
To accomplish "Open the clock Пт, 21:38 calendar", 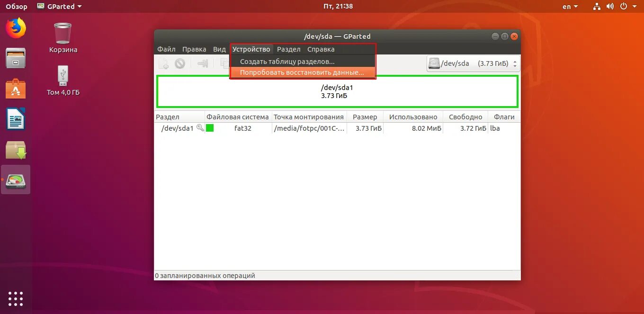I will 338,6.
